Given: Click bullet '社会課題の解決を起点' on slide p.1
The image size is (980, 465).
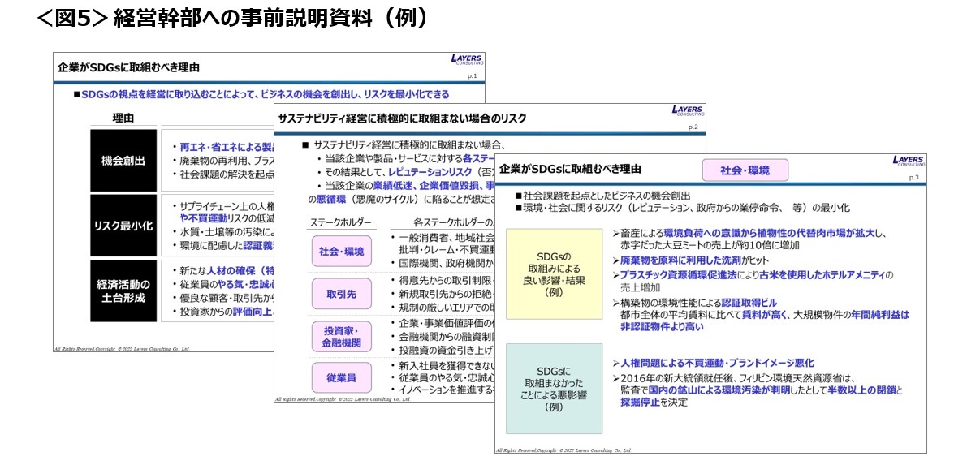Looking at the screenshot, I should pos(222,174).
